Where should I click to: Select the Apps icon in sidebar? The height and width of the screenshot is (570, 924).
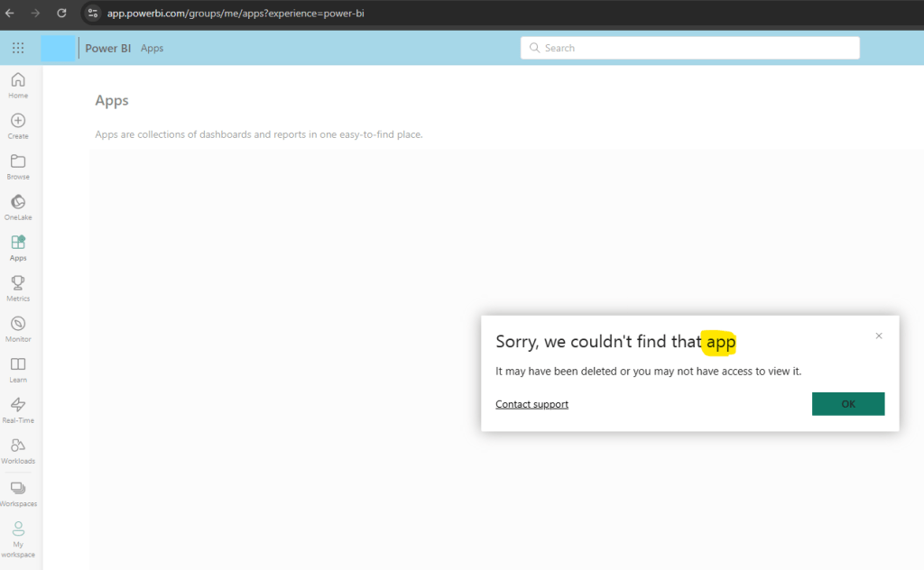(18, 247)
